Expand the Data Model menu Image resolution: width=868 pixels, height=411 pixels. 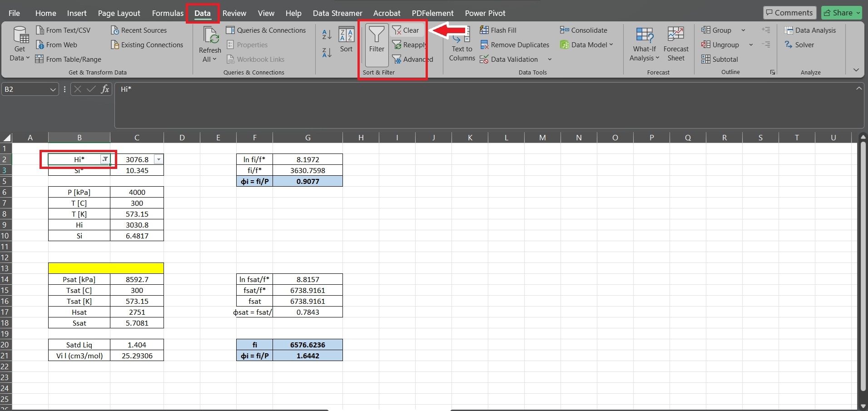[586, 45]
